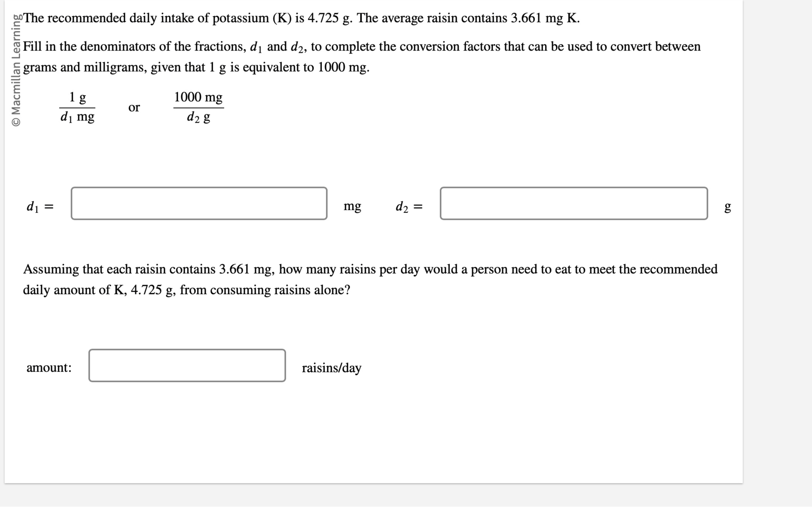This screenshot has height=507, width=812.
Task: Click the amount: label
Action: [49, 368]
